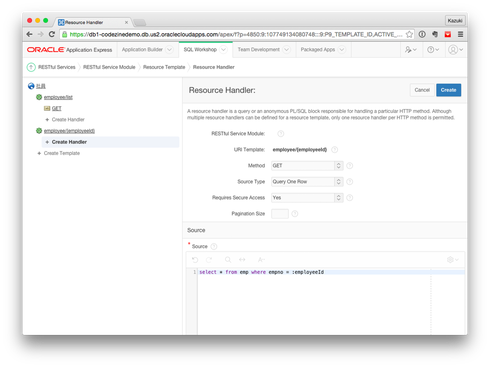The height and width of the screenshot is (367, 490).
Task: Open the Requires Secure Access dropdown
Action: pos(307,198)
